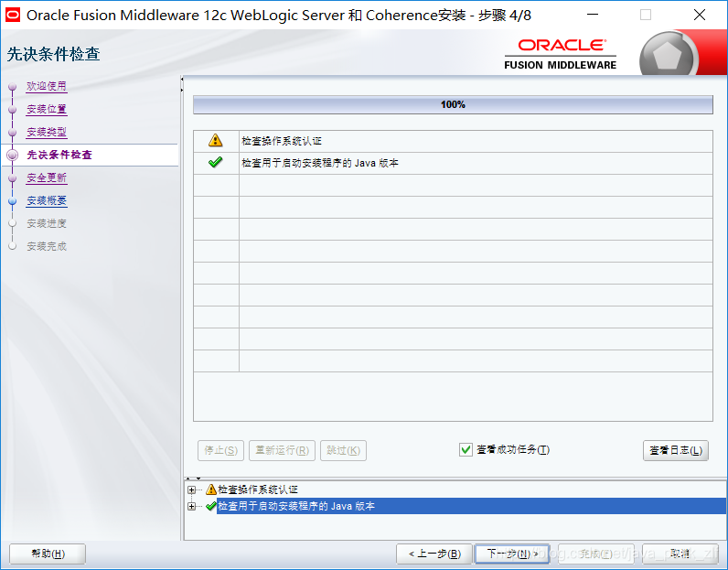The height and width of the screenshot is (570, 728).
Task: Click the split-pane collapse arrows above the tree
Action: (x=193, y=479)
